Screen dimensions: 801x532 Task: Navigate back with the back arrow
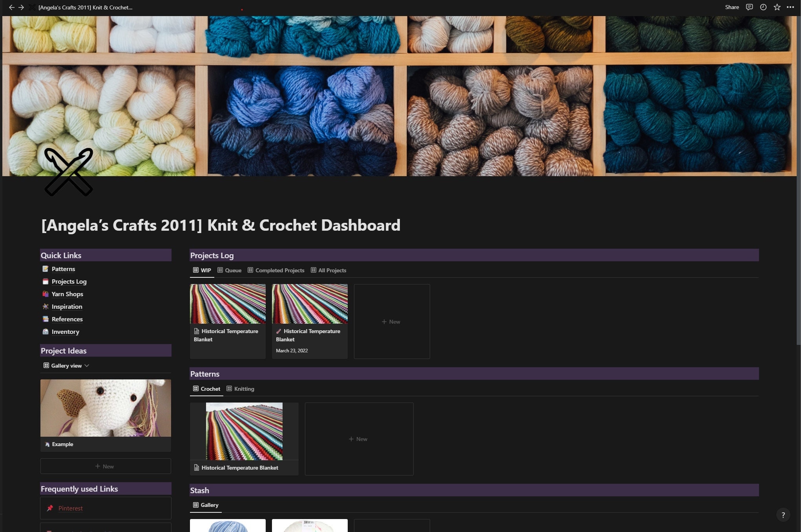tap(11, 7)
